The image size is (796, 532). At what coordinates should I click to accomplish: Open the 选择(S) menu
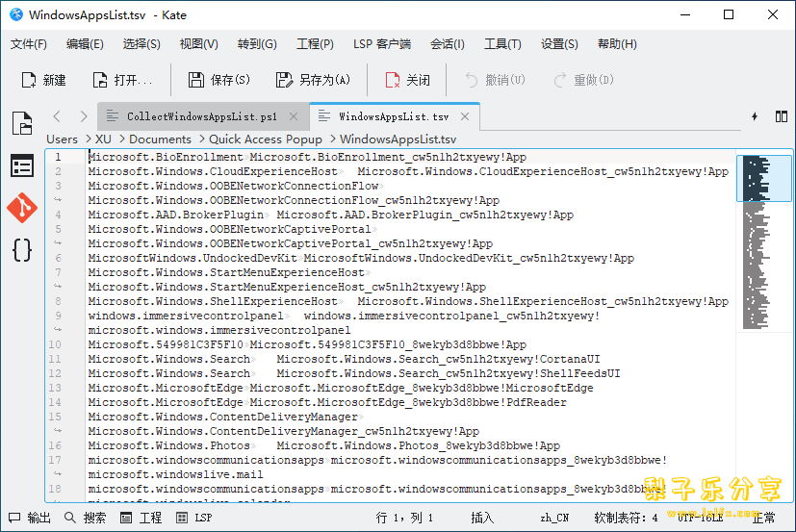(x=141, y=44)
